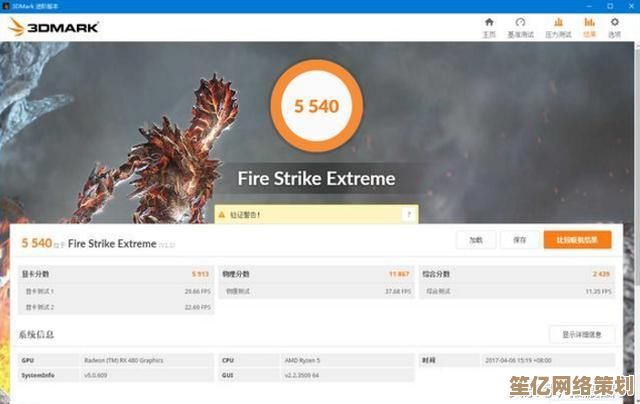Click the 5 540 score in results header
Screen dimensions: 640x404
tap(37, 243)
